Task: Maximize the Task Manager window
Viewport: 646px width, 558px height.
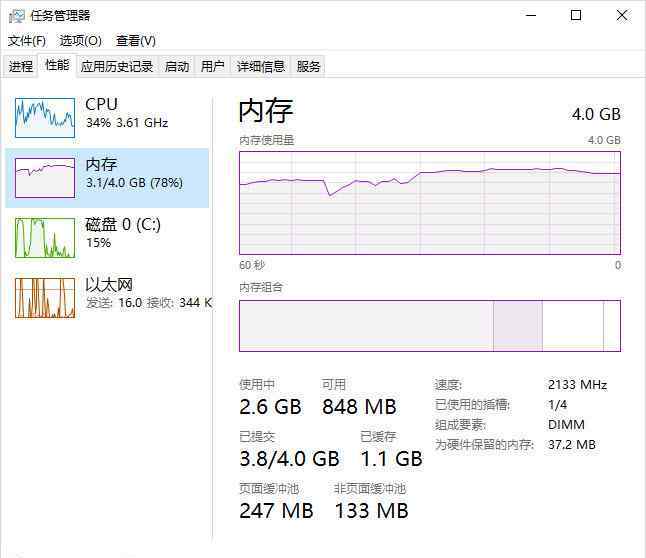Action: click(x=576, y=16)
